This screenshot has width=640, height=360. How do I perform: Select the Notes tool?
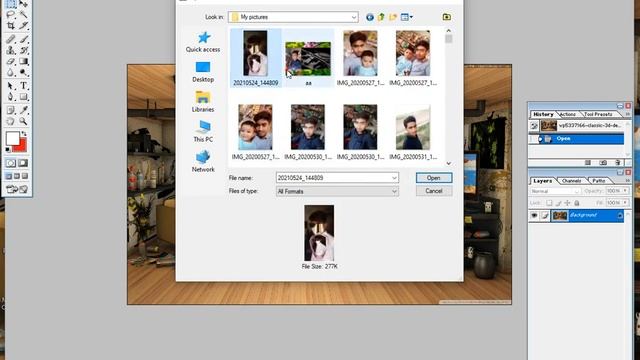click(11, 110)
